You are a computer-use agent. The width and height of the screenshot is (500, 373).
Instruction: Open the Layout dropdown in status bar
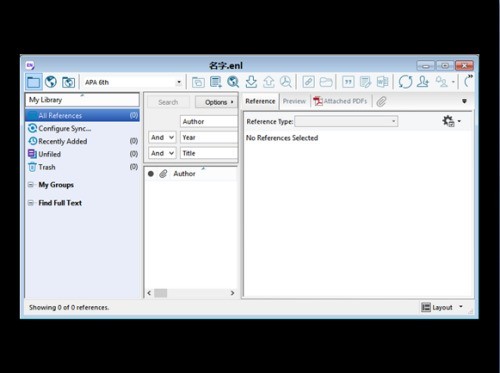point(461,307)
